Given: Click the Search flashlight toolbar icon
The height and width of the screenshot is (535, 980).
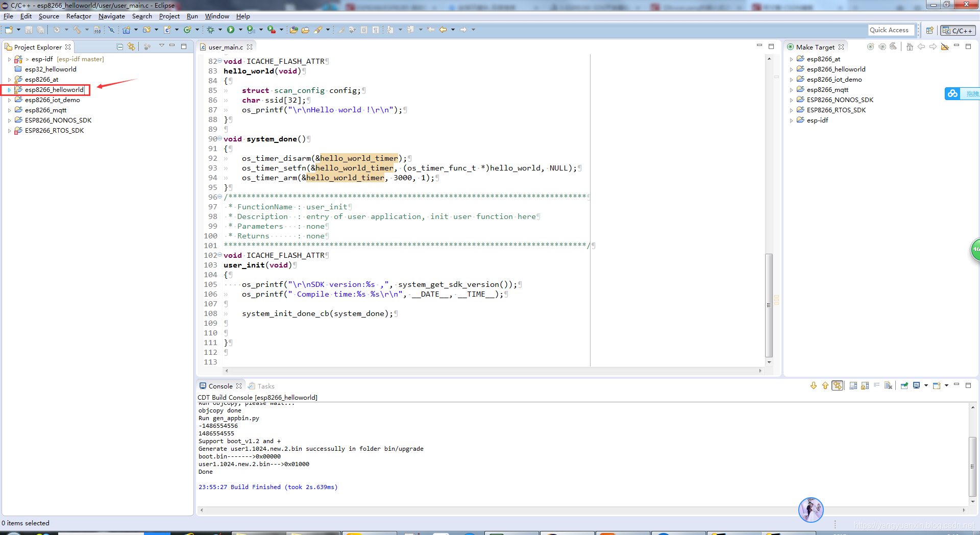Looking at the screenshot, I should click(317, 30).
